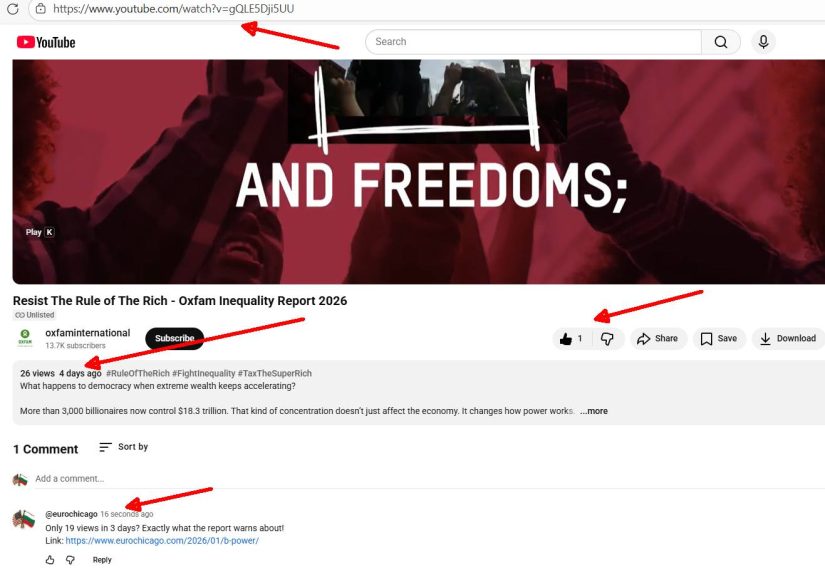Dislike the video with thumbs-down
The width and height of the screenshot is (825, 575).
pyautogui.click(x=607, y=339)
